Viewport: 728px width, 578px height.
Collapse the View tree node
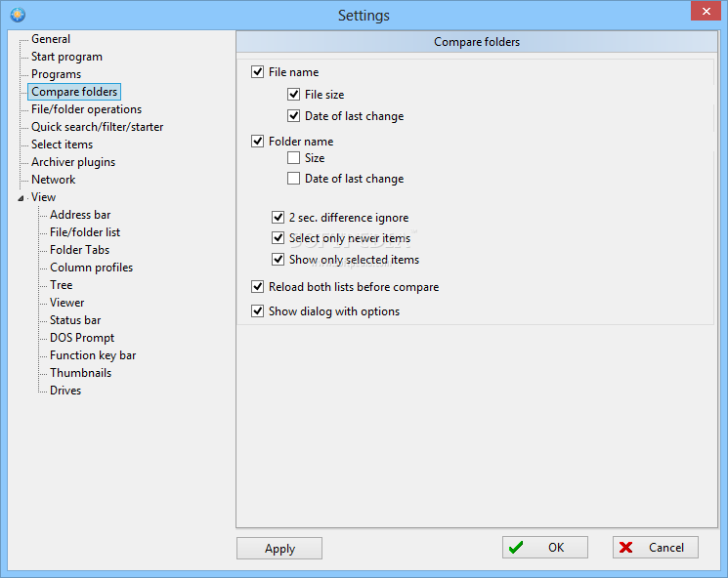pos(21,198)
